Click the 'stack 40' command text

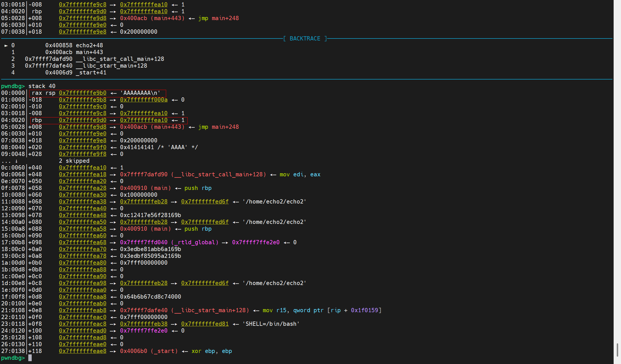coord(42,86)
